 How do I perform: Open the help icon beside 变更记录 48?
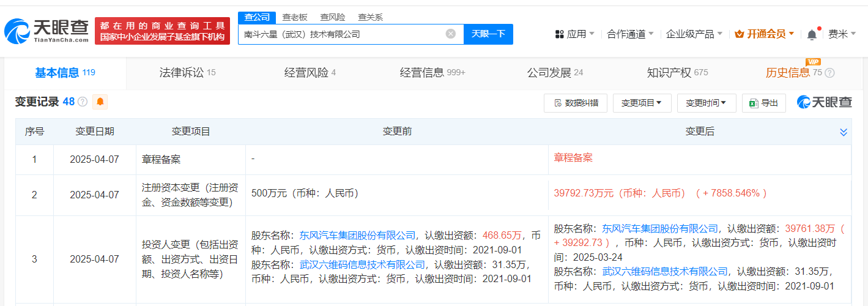(83, 102)
